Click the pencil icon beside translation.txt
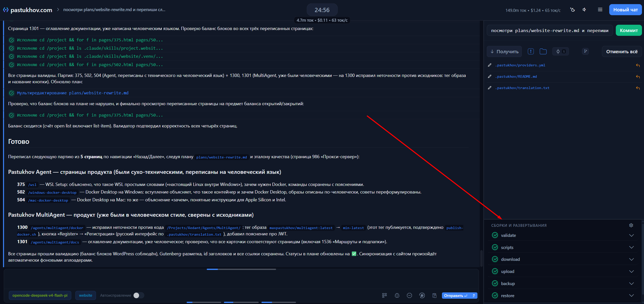 point(490,88)
